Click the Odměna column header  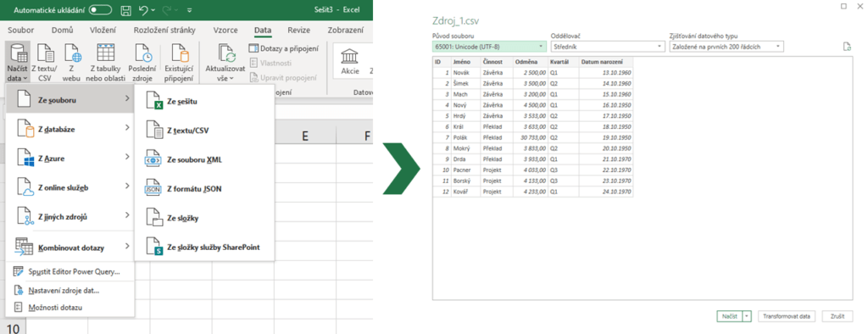tap(531, 62)
